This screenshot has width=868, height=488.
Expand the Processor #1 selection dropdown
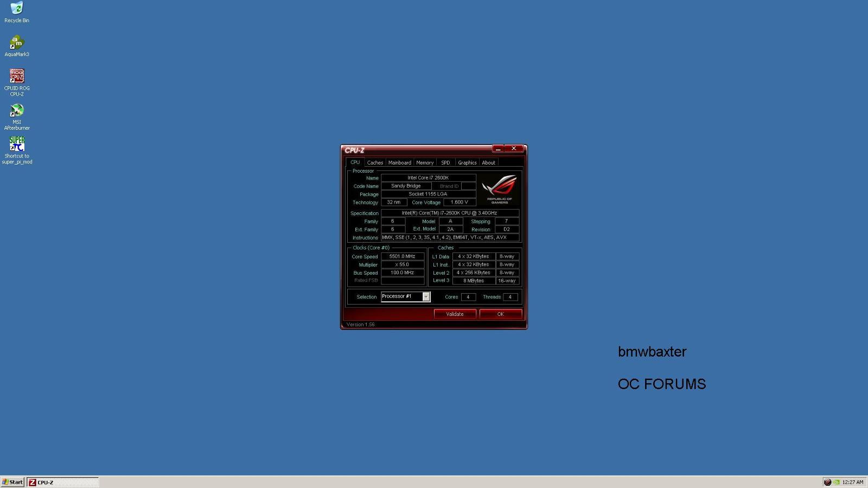tap(426, 296)
